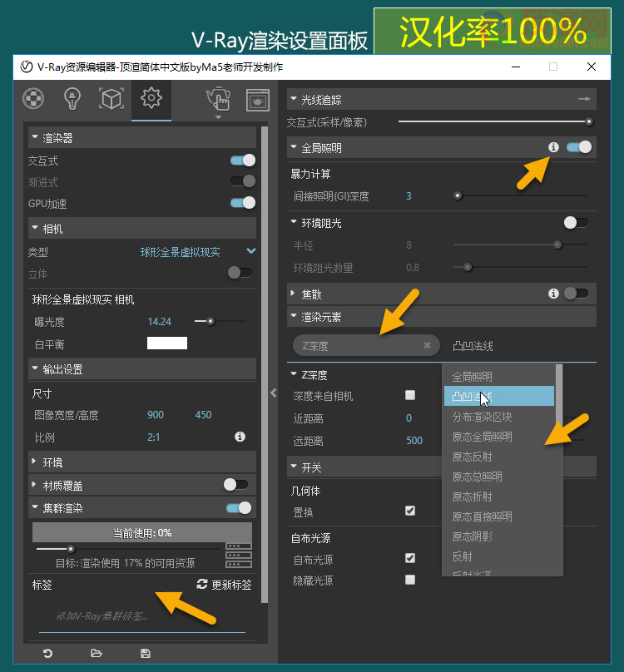624x672 pixels.
Task: Click the refresh icon next to 更新标签
Action: coord(202,584)
